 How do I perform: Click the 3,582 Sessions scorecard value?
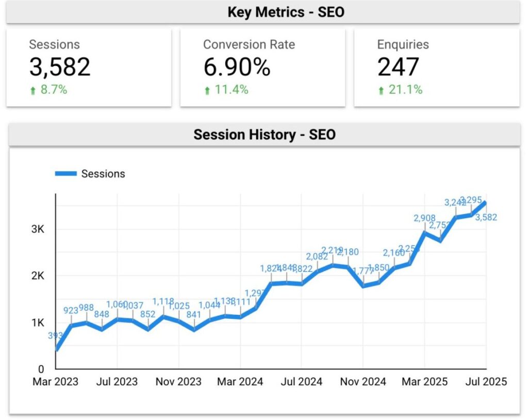click(60, 67)
